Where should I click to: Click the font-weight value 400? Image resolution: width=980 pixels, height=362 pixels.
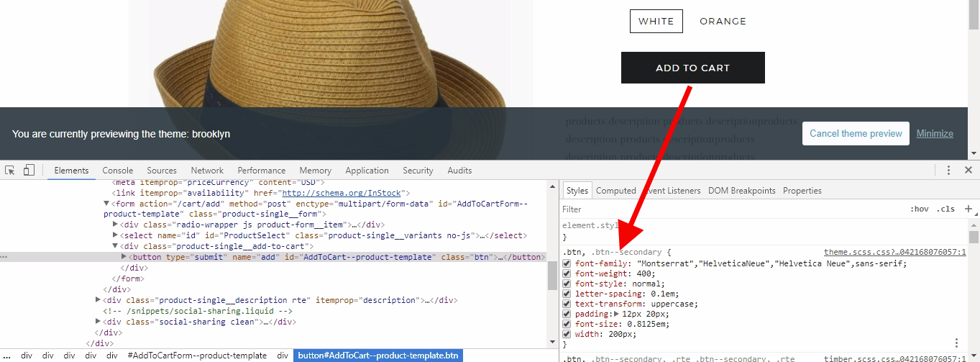pyautogui.click(x=644, y=273)
